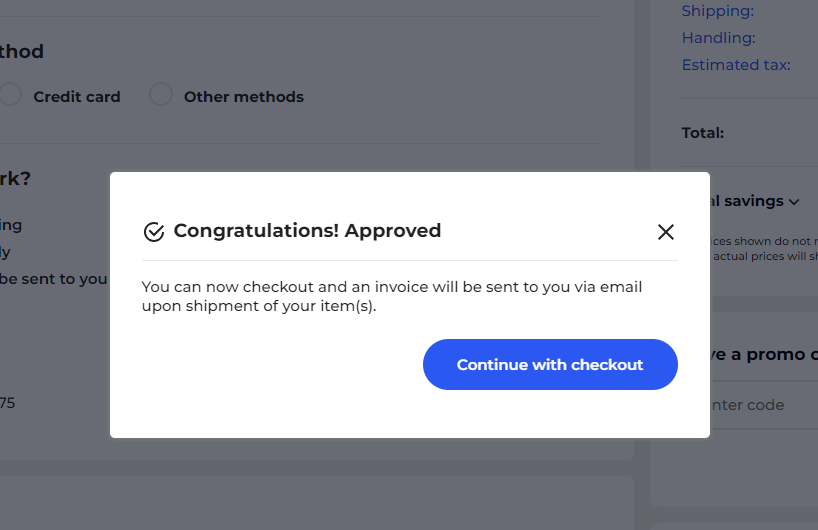Close the approval dialog with the X

pos(666,232)
